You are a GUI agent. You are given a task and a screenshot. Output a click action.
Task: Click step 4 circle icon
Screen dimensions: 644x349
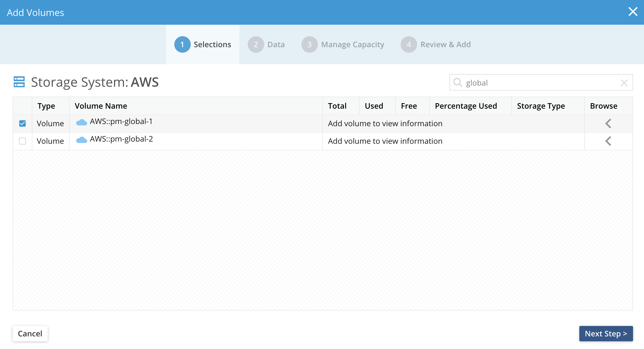click(409, 44)
